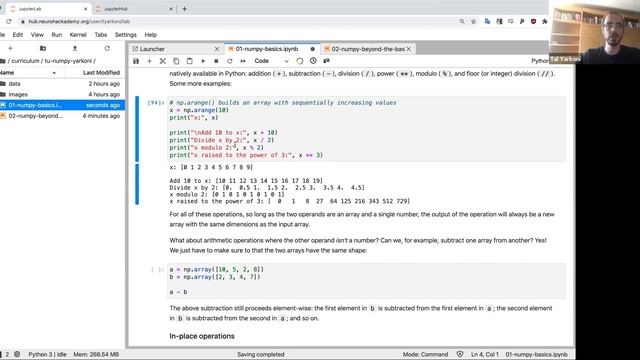Click the Ln 4, Col 1 status entry
640x360 pixels.
484,354
